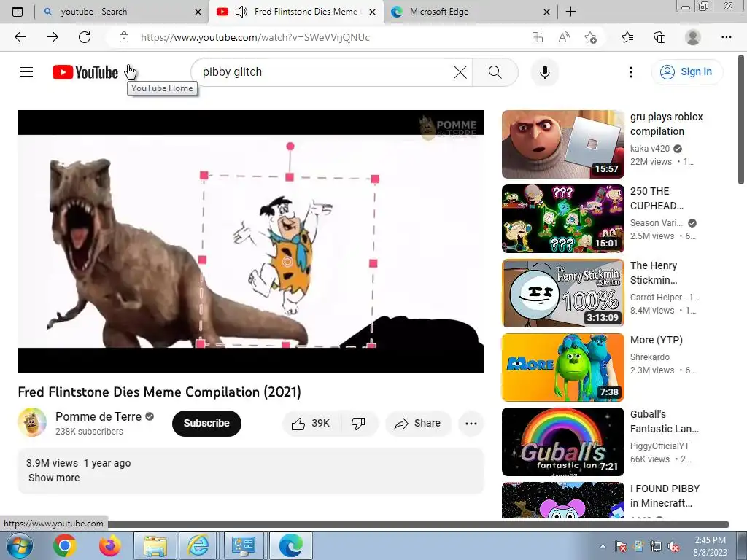Open I FOUND PIBBY in Minecraft title
Image resolution: width=747 pixels, height=560 pixels.
click(665, 496)
